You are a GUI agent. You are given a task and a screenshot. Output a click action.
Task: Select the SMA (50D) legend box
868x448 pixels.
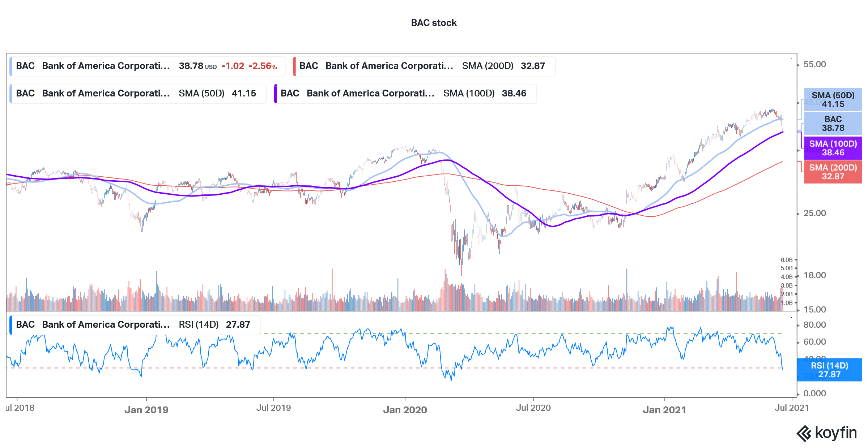[138, 94]
